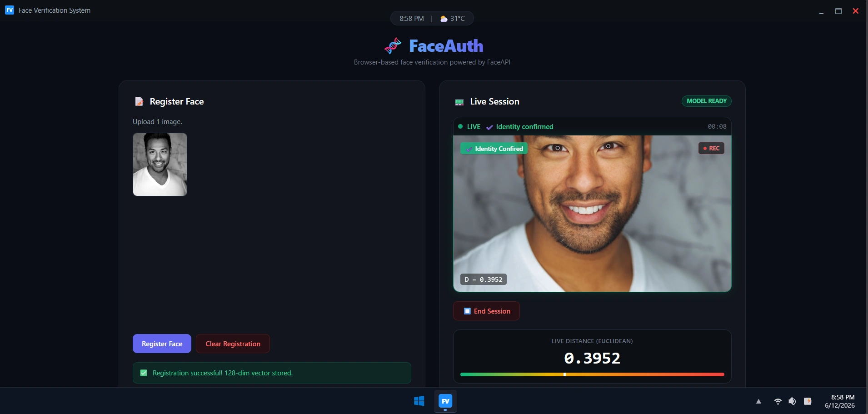Click the Live Session heading
This screenshot has width=868, height=414.
tap(495, 101)
